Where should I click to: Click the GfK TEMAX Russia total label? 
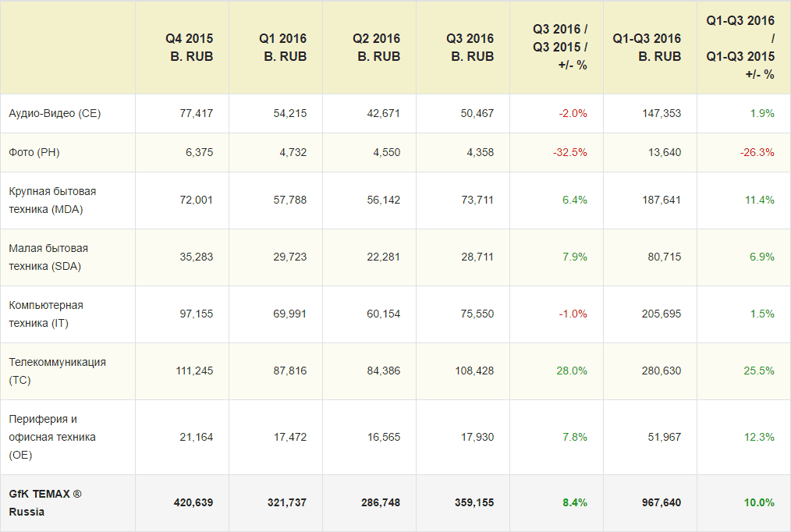(x=44, y=502)
